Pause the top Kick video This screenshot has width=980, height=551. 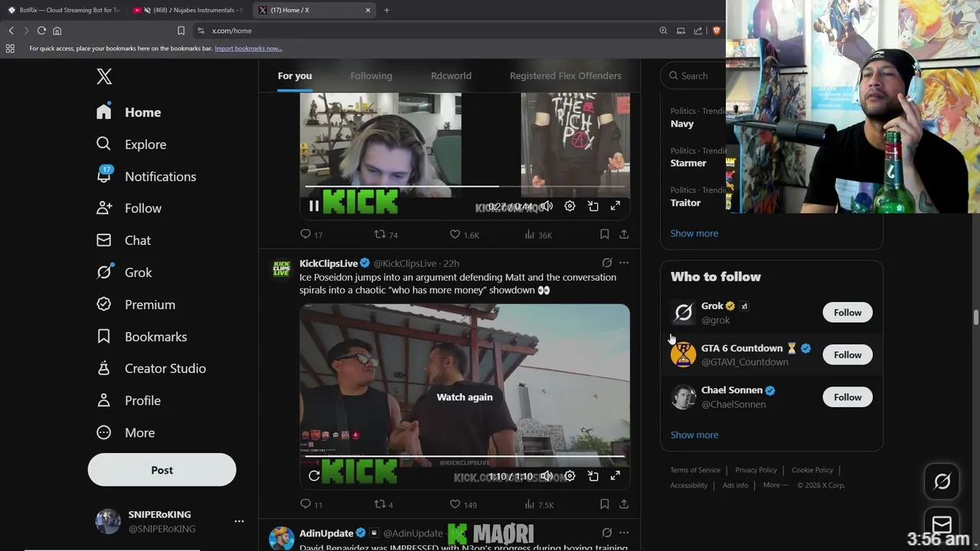point(314,206)
